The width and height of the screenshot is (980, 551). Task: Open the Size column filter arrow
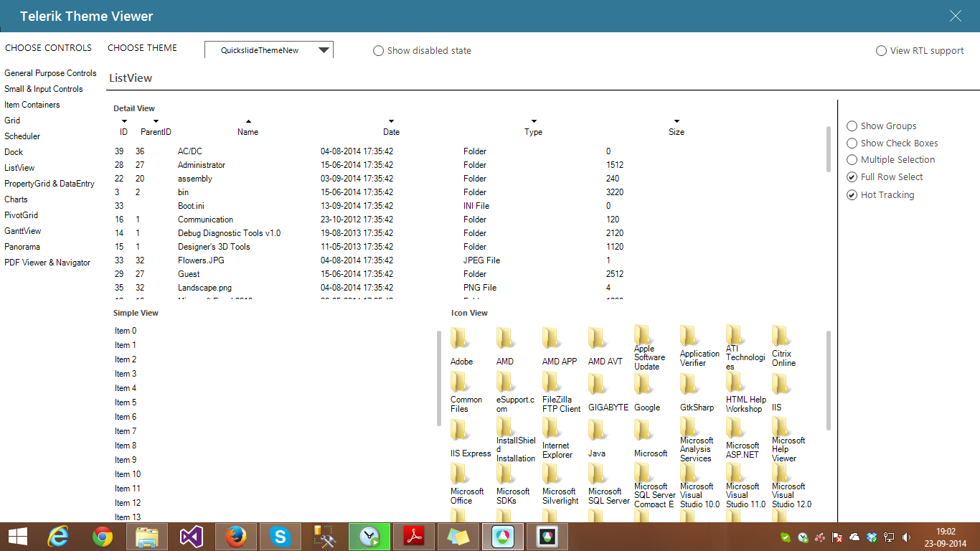pyautogui.click(x=677, y=121)
